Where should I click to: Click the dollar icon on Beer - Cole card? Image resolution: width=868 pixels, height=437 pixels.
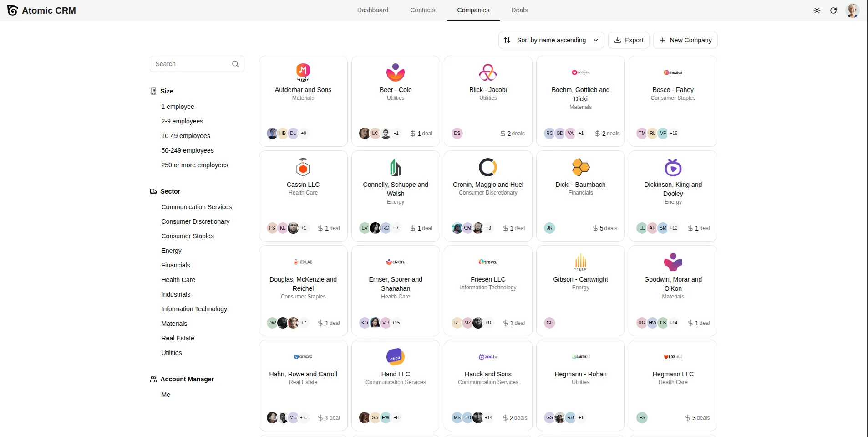pos(413,133)
